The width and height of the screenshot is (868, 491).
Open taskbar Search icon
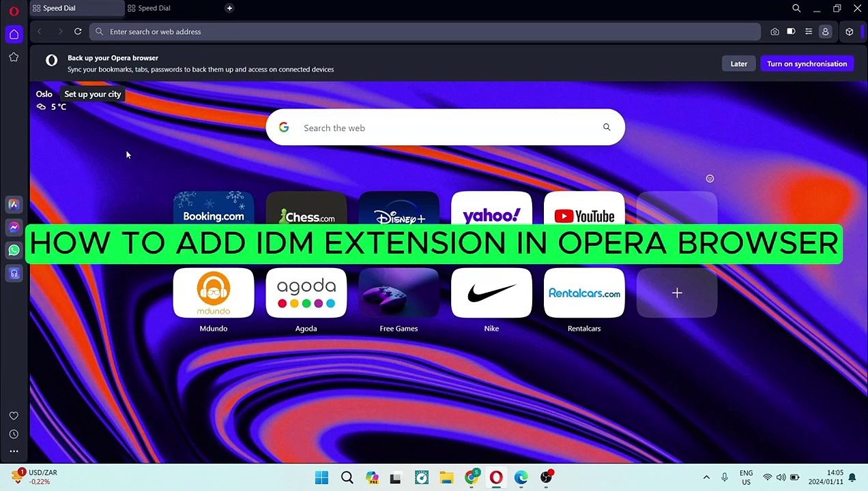click(347, 477)
